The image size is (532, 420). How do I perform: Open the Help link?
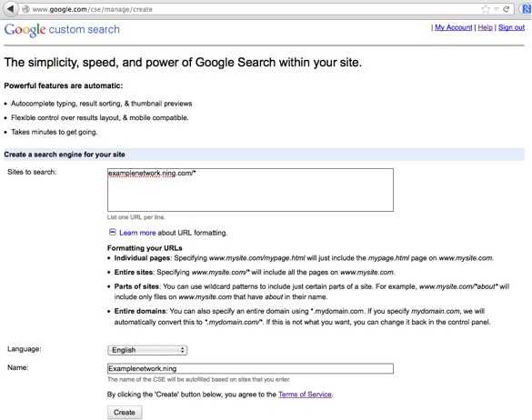tap(486, 27)
